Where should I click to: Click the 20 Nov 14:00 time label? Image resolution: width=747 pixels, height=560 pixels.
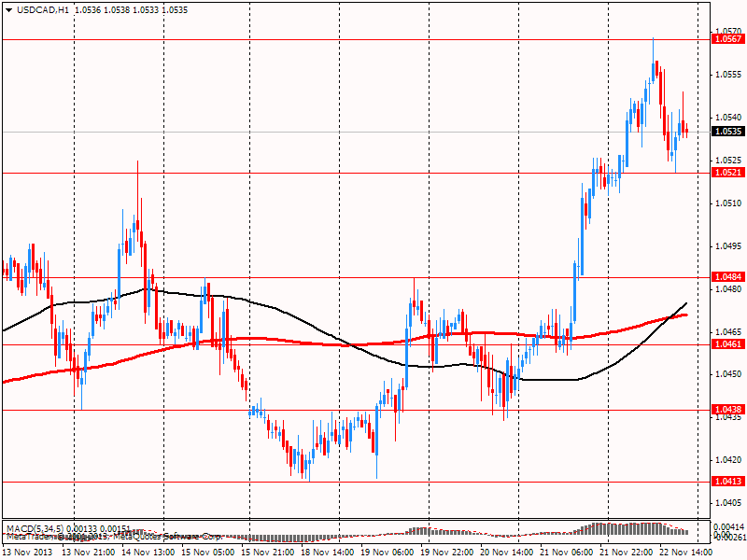pos(507,553)
